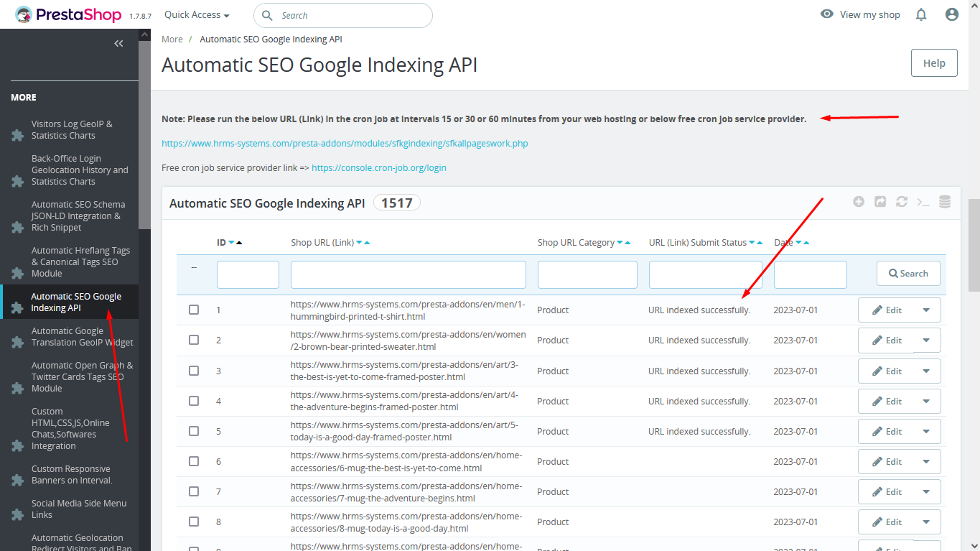Screen dimensions: 980x551
Task: Check the box for row ID 6
Action: (x=194, y=461)
